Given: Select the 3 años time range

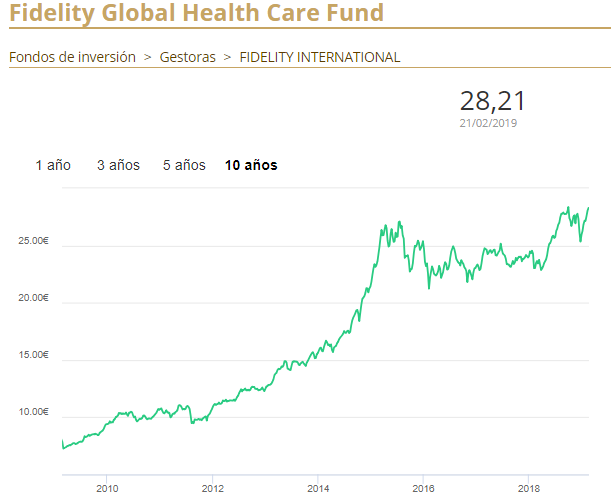Looking at the screenshot, I should 118,165.
